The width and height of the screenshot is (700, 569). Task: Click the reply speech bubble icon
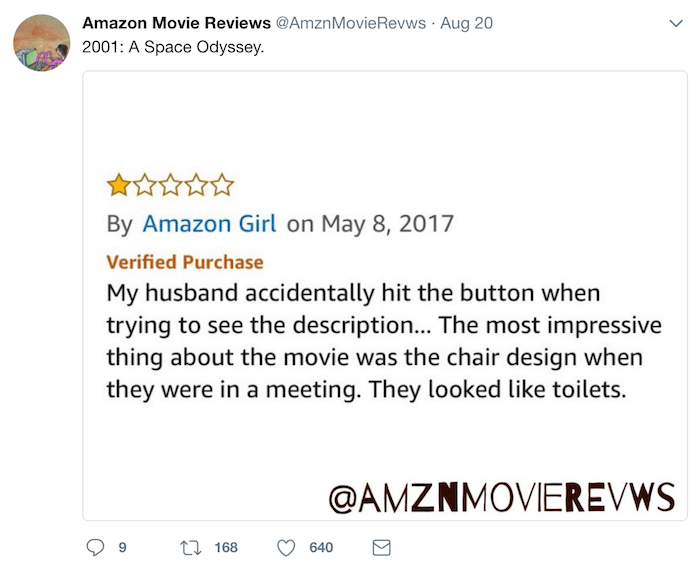click(x=95, y=547)
